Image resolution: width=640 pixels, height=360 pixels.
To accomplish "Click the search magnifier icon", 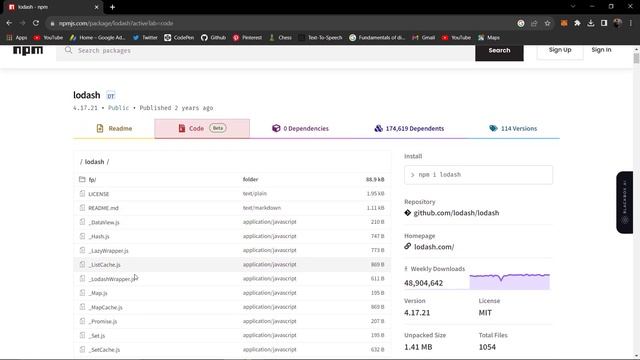I will pyautogui.click(x=68, y=50).
